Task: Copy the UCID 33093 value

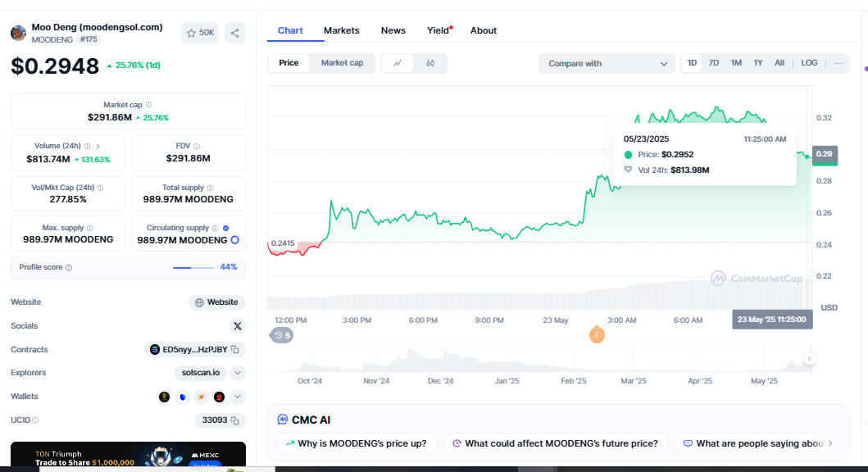Action: [234, 420]
